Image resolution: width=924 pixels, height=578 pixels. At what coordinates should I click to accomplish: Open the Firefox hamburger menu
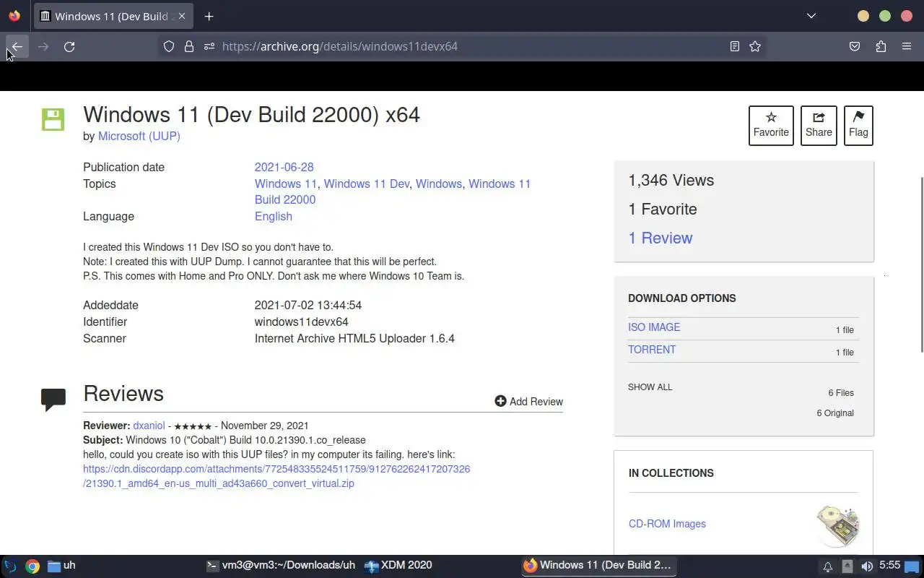pyautogui.click(x=907, y=46)
